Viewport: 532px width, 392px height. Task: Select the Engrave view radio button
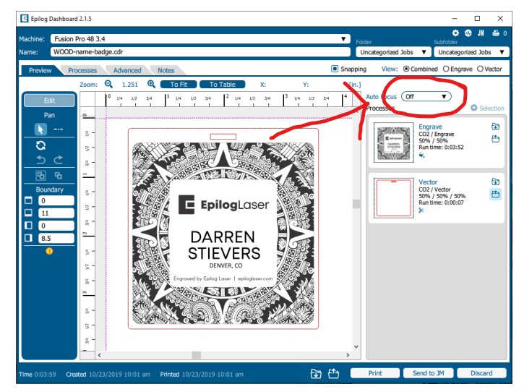446,69
